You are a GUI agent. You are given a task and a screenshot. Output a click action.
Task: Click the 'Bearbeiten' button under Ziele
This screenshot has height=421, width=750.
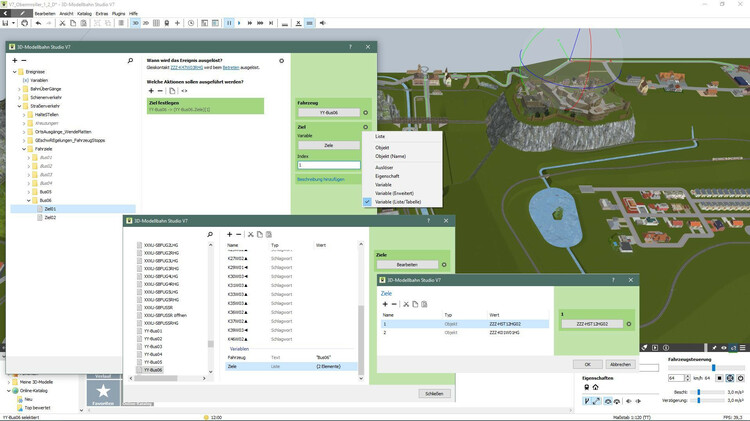coord(407,264)
